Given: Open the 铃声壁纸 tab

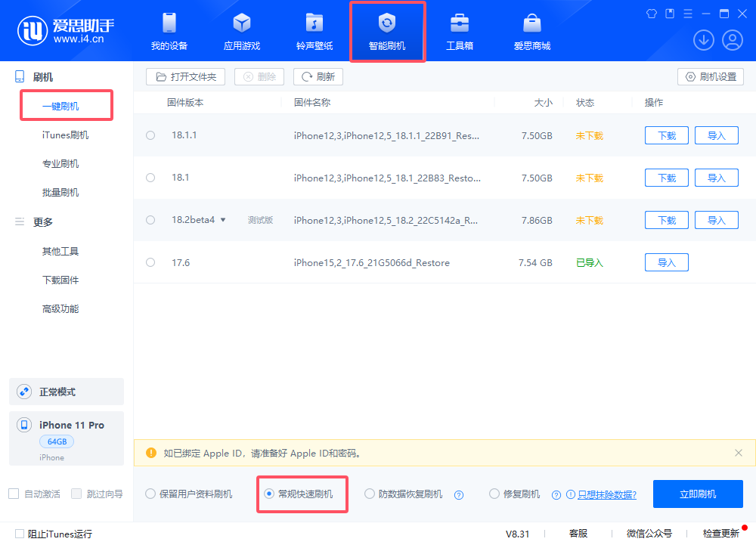Looking at the screenshot, I should click(x=314, y=32).
